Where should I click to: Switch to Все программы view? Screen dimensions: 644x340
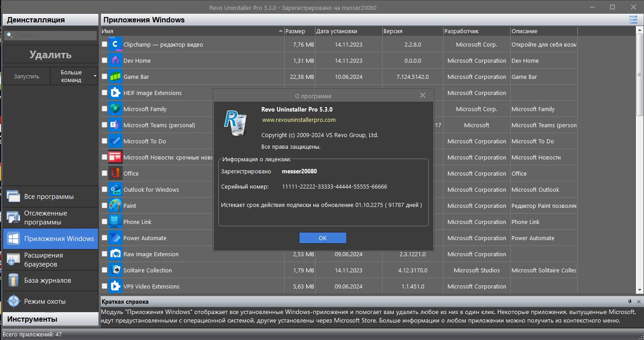51,197
